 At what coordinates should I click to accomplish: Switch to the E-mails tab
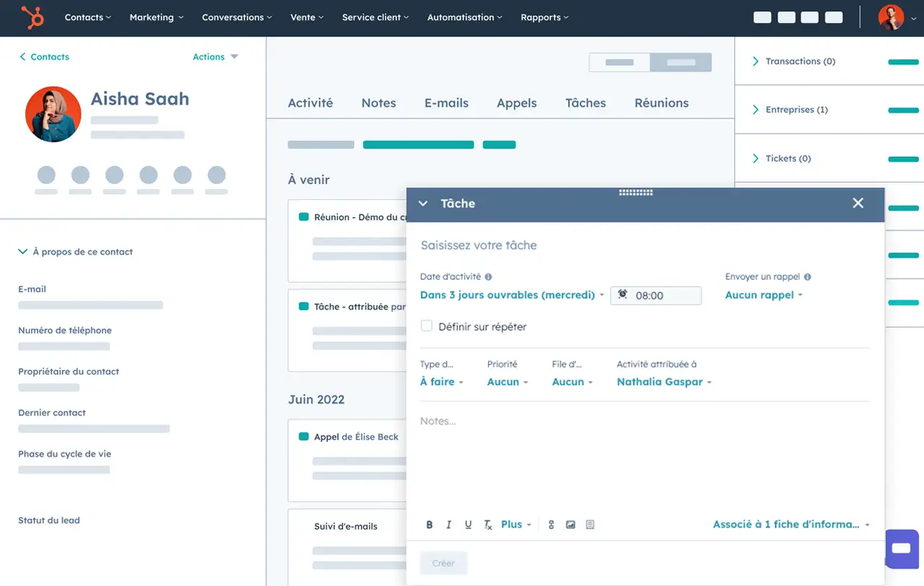click(x=446, y=103)
